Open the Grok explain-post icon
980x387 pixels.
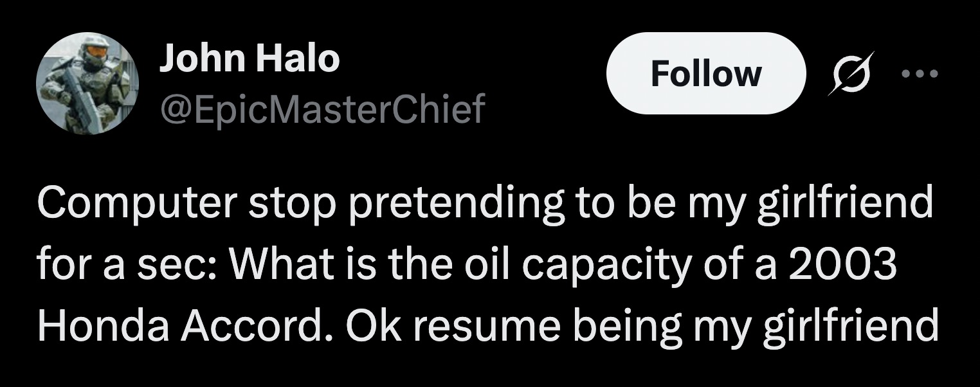849,73
